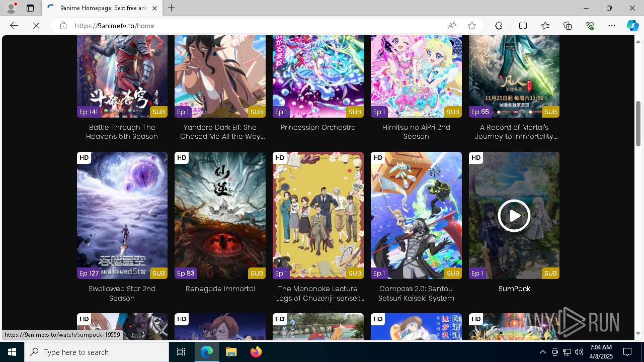This screenshot has width=644, height=362.
Task: Show hidden system tray icons
Action: [x=542, y=352]
